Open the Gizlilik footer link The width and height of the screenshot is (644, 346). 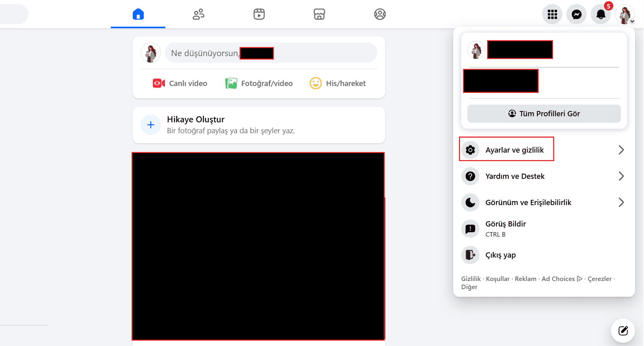coord(471,279)
